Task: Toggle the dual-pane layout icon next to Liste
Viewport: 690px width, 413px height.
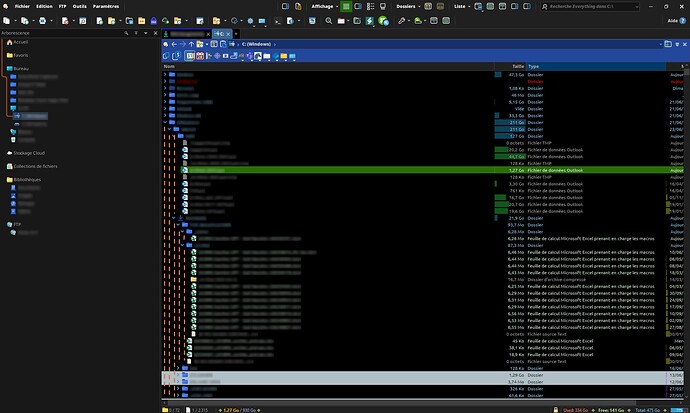Action: click(x=478, y=6)
